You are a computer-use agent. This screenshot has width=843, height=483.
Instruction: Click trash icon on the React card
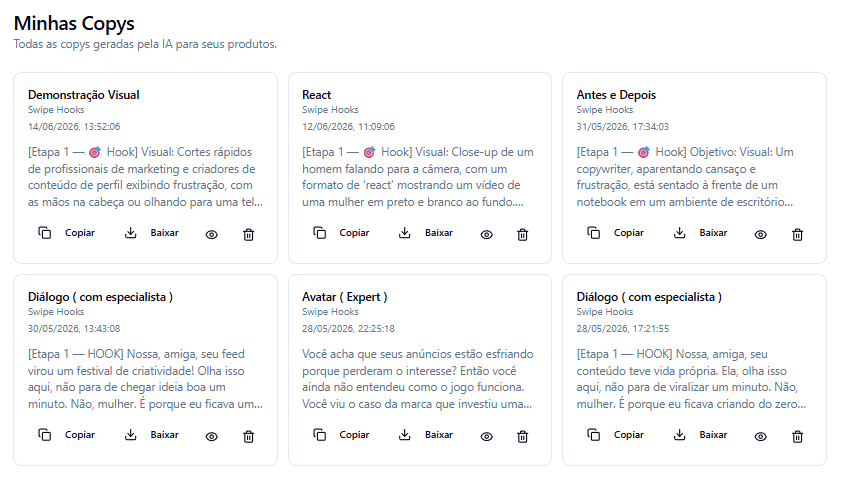tap(523, 235)
